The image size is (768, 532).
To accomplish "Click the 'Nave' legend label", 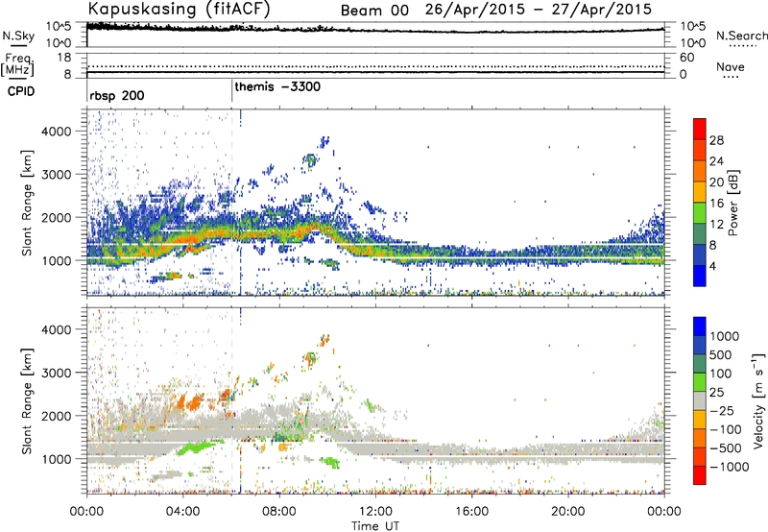I will click(730, 66).
